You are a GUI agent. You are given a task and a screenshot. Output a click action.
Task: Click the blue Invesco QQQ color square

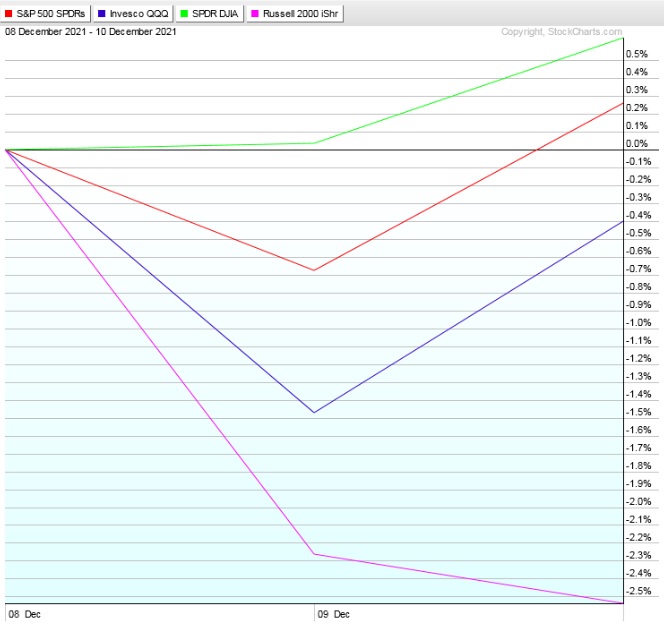coord(101,14)
